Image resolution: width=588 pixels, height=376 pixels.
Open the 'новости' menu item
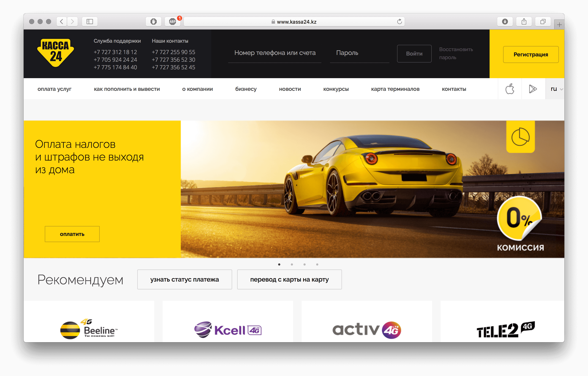tap(290, 89)
